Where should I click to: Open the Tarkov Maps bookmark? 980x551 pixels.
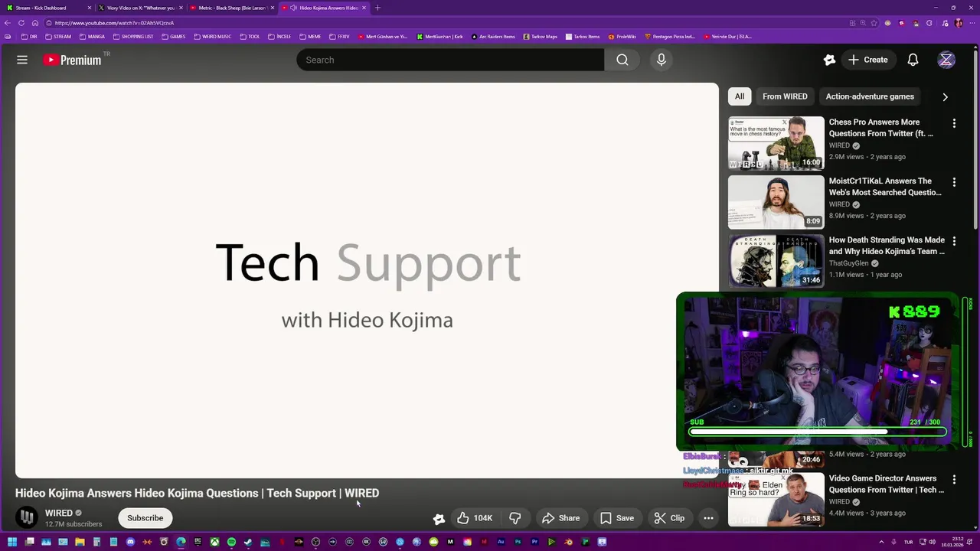tap(541, 37)
